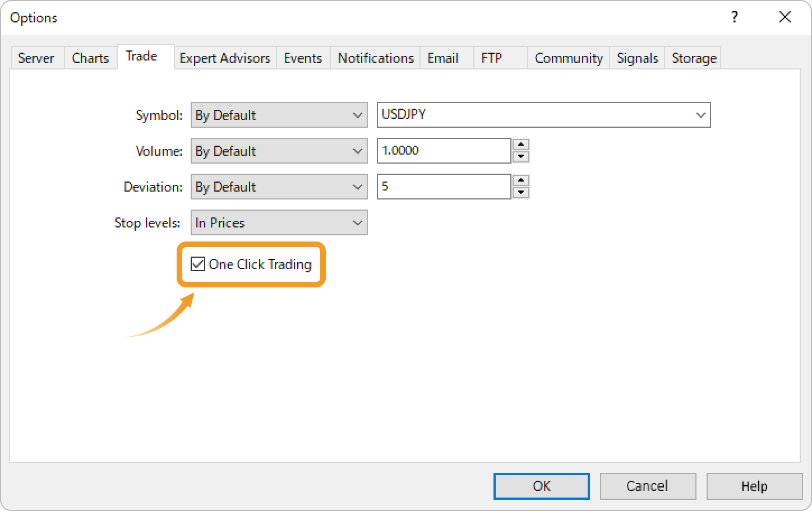The width and height of the screenshot is (812, 511).
Task: Click the Cancel button
Action: click(x=648, y=486)
